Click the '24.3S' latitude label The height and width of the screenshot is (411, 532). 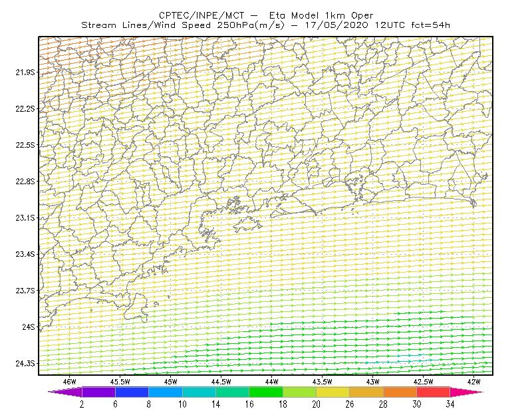tap(25, 364)
